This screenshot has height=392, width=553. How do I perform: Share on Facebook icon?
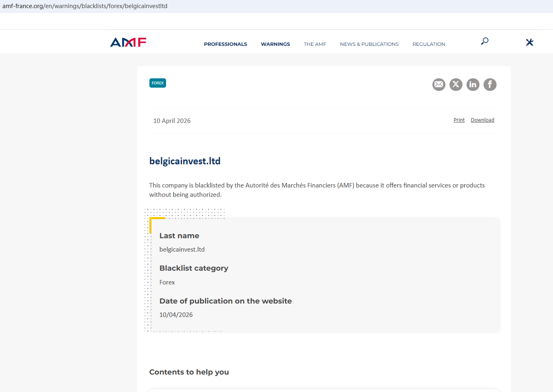490,84
